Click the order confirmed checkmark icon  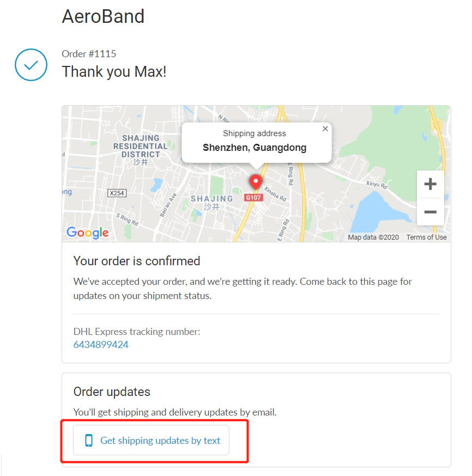tap(31, 65)
